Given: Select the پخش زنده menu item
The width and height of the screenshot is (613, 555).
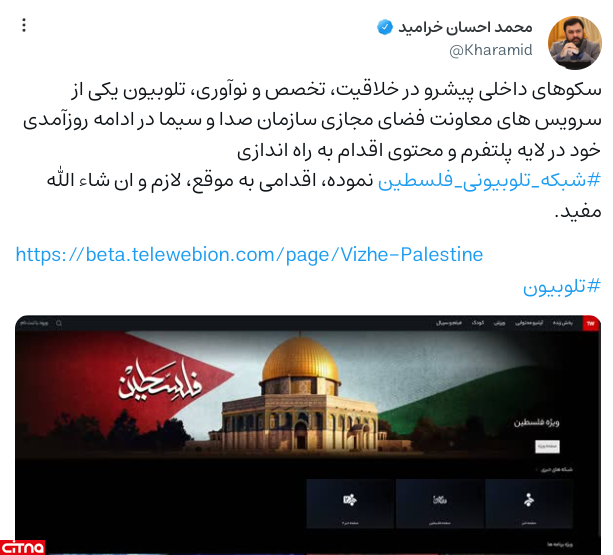Looking at the screenshot, I should coord(563,323).
